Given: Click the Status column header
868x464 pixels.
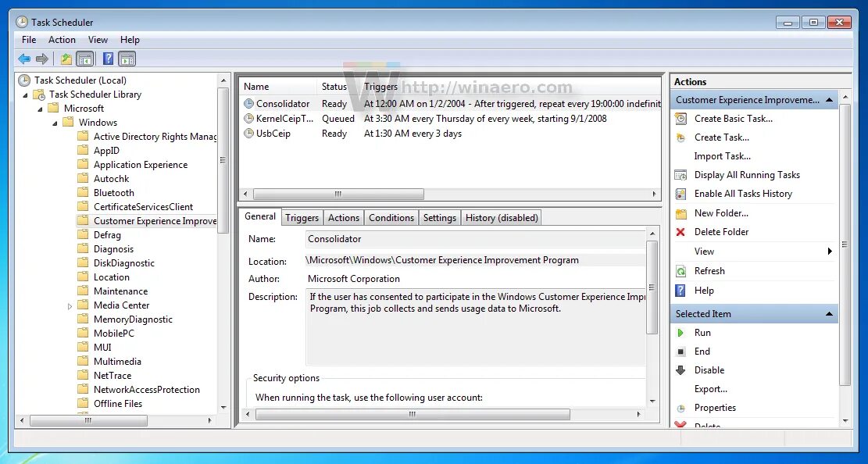Looking at the screenshot, I should [x=334, y=87].
